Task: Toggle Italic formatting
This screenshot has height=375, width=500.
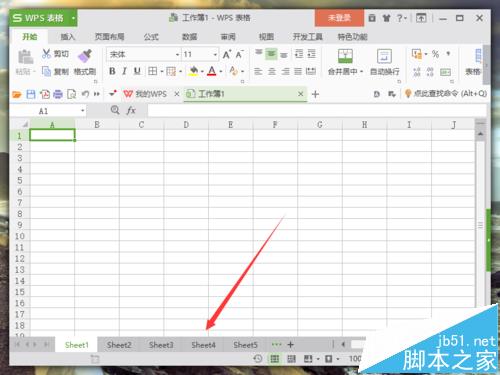Action: pyautogui.click(x=125, y=71)
